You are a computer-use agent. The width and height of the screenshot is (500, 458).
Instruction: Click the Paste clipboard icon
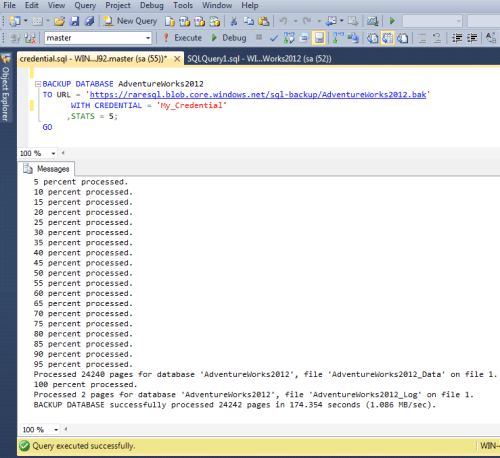264,21
